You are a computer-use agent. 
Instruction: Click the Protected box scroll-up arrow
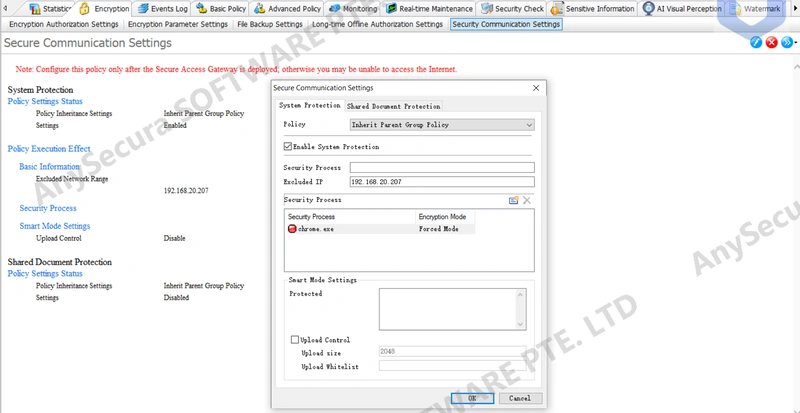(x=520, y=294)
